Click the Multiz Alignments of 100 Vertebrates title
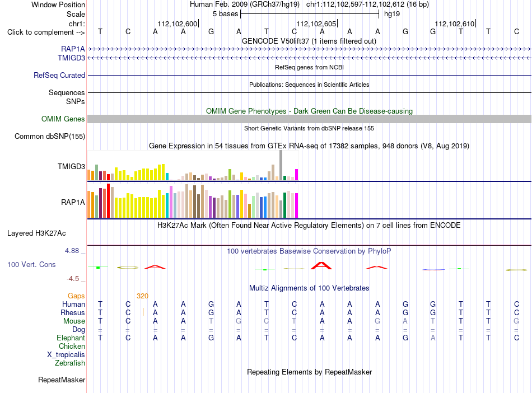The height and width of the screenshot is (393, 532). (309, 288)
